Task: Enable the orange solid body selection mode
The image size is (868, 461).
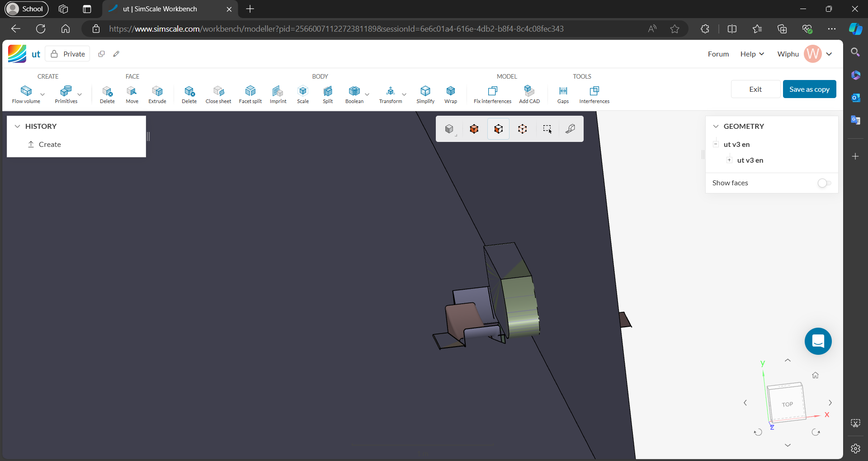Action: click(x=474, y=129)
